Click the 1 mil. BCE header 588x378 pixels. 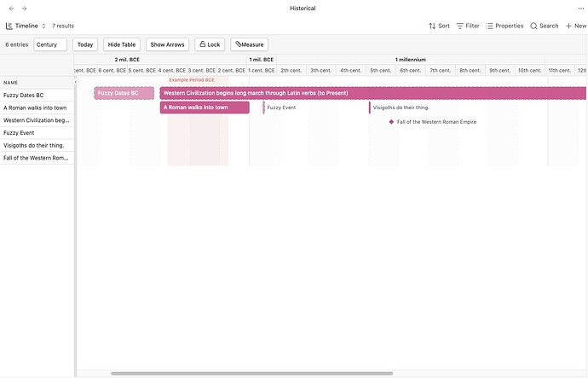(x=262, y=60)
